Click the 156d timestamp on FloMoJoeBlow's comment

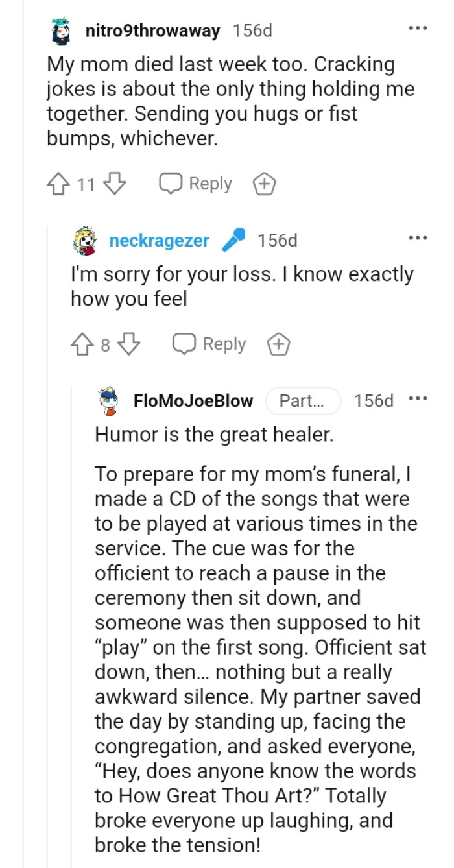[x=373, y=401]
